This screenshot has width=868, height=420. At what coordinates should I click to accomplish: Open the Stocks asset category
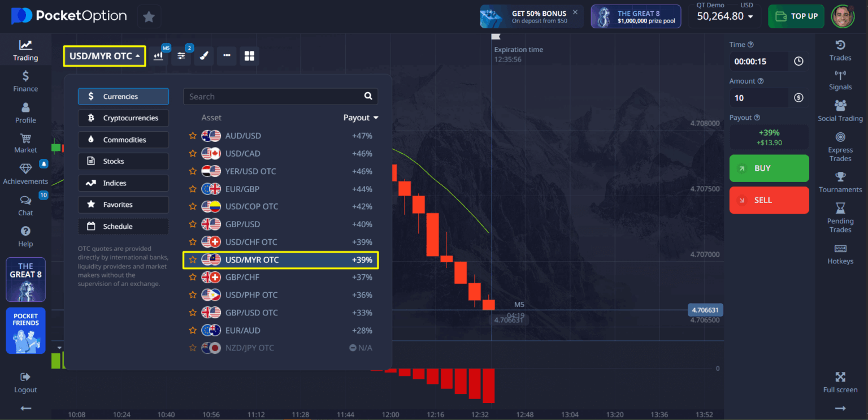pyautogui.click(x=123, y=161)
